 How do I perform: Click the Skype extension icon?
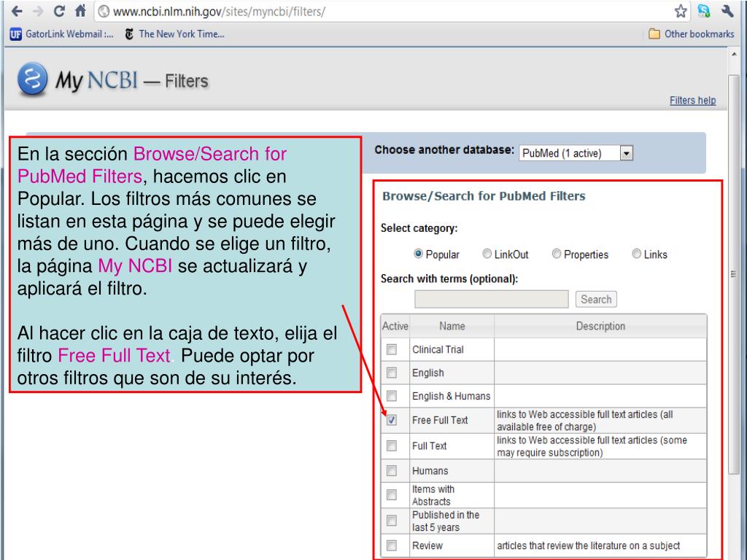(x=704, y=11)
